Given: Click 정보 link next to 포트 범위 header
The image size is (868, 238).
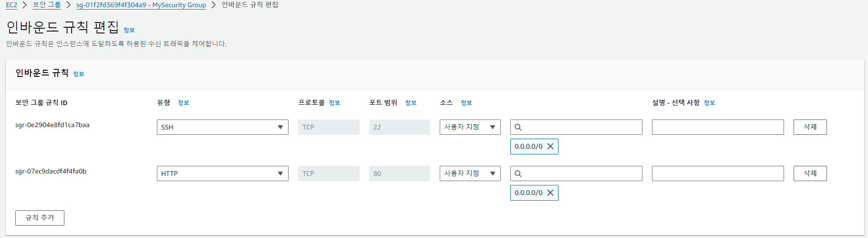Looking at the screenshot, I should pos(411,103).
